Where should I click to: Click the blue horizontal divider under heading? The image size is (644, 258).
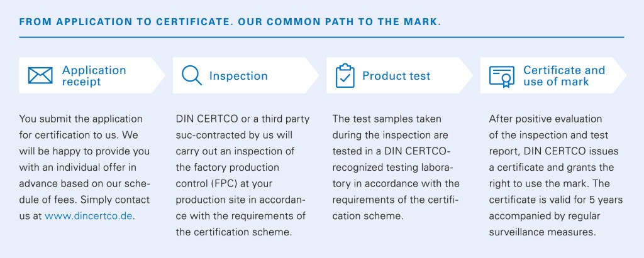pyautogui.click(x=321, y=37)
